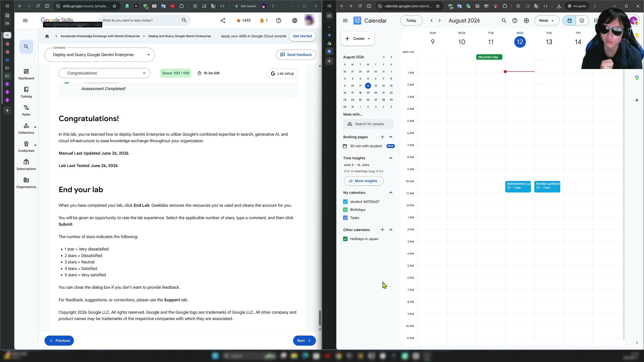Viewport: 644px width, 362px height.
Task: Open the Catalog in Skills sidebar
Action: pyautogui.click(x=26, y=92)
